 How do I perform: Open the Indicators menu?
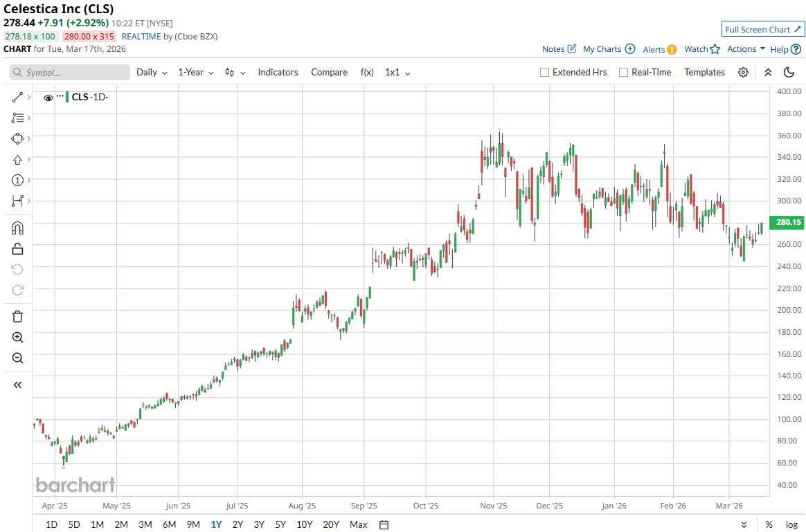[278, 73]
